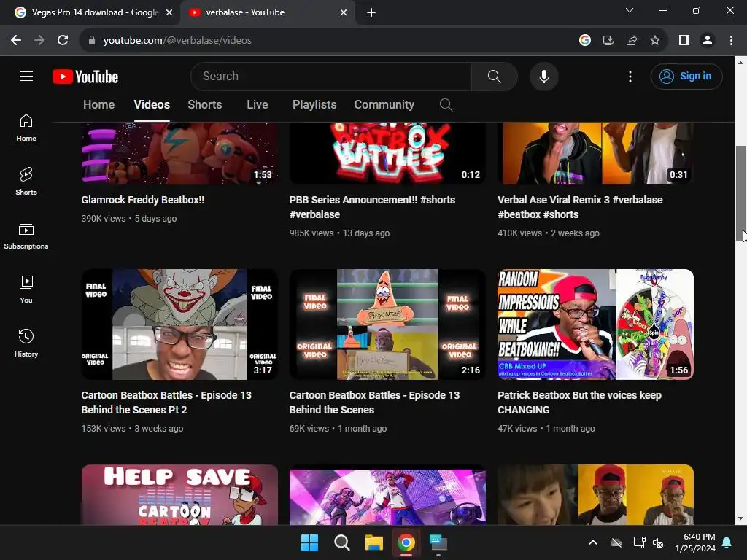Start voice search with microphone icon
The image size is (747, 560).
[543, 76]
